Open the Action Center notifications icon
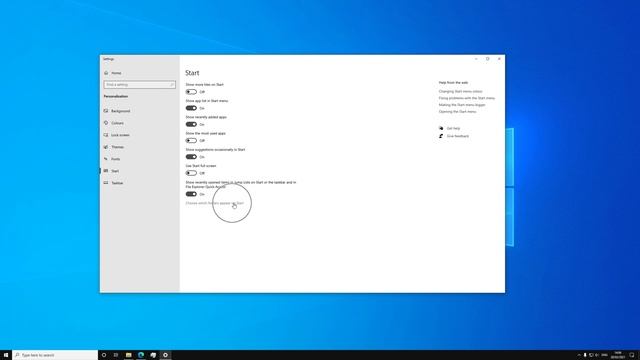Image resolution: width=640 pixels, height=360 pixels. [x=631, y=355]
